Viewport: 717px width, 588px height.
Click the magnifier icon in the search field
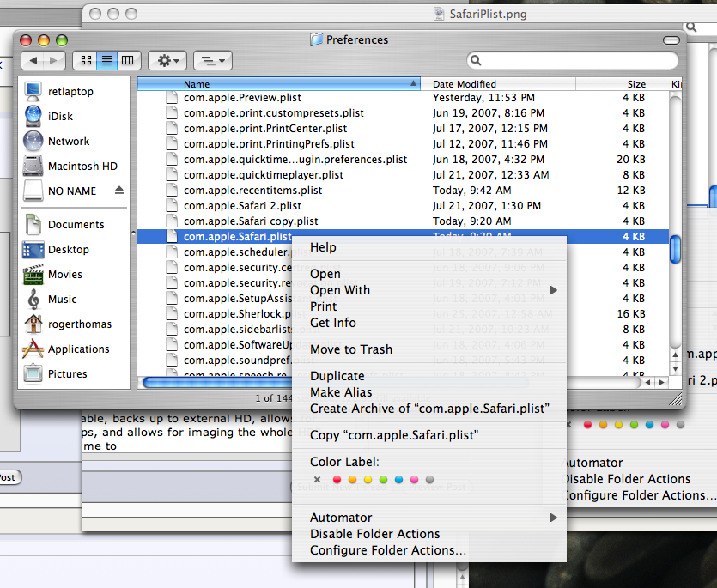pos(476,60)
